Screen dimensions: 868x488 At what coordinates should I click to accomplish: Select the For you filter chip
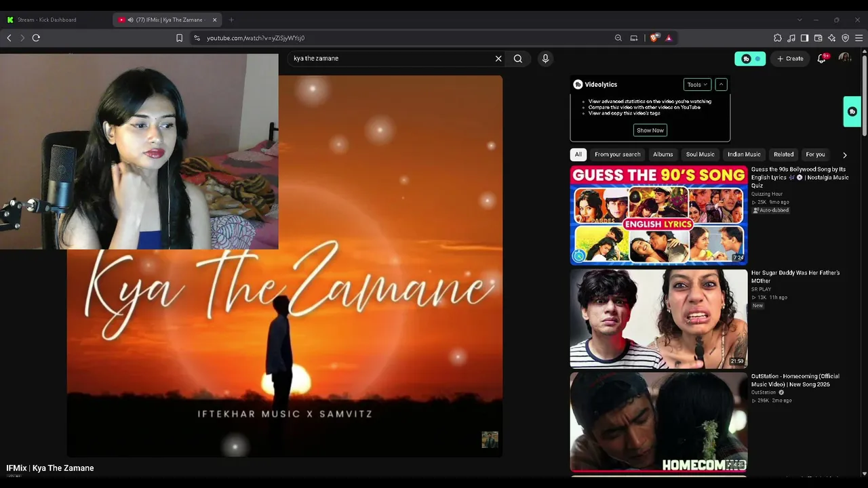(x=815, y=155)
